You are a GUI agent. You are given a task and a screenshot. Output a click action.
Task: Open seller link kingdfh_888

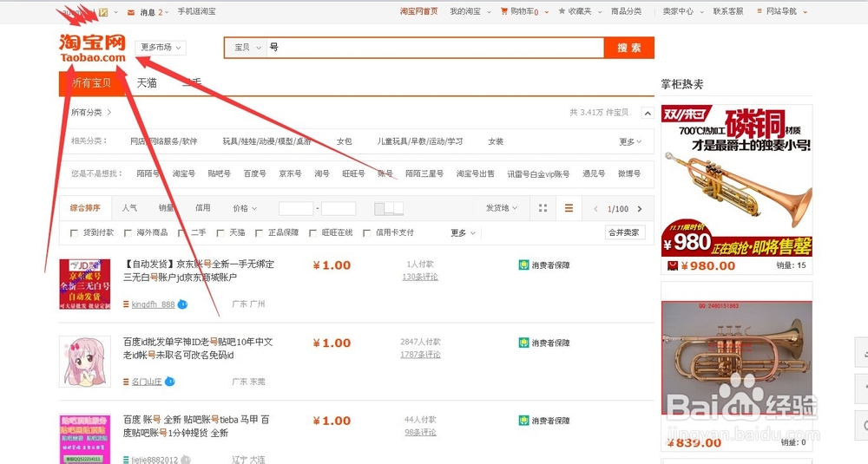coord(154,304)
